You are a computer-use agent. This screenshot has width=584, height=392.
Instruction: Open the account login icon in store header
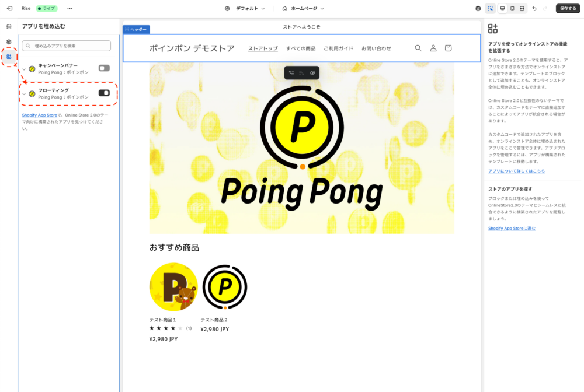[x=433, y=48]
